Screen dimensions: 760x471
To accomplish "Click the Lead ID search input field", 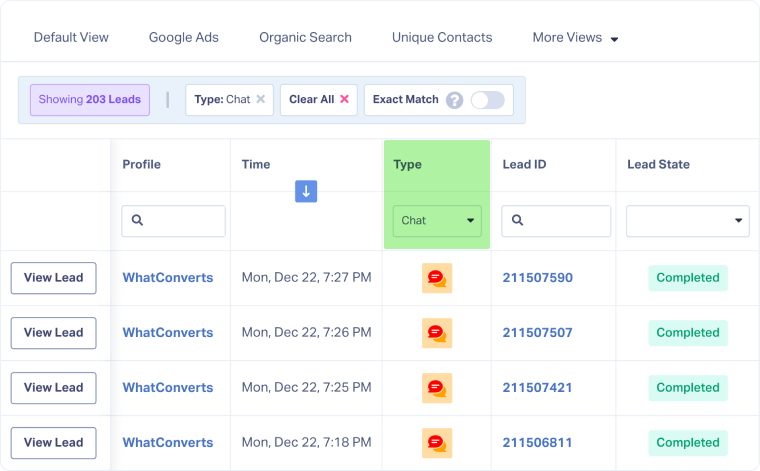I will 556,221.
